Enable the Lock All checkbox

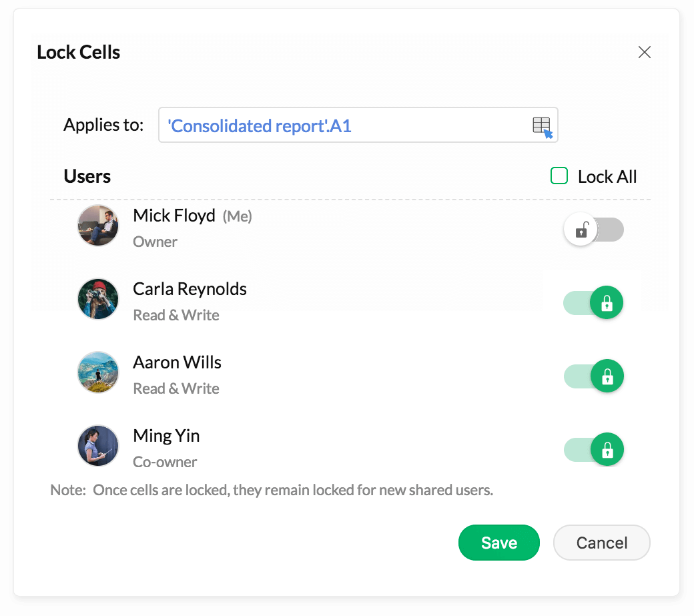[x=559, y=176]
